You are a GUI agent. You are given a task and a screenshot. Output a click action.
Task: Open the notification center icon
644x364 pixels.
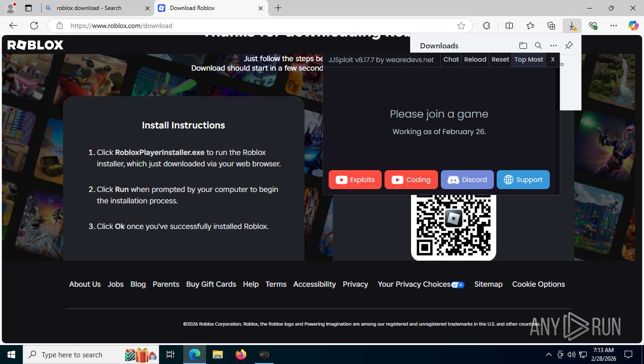[628, 355]
